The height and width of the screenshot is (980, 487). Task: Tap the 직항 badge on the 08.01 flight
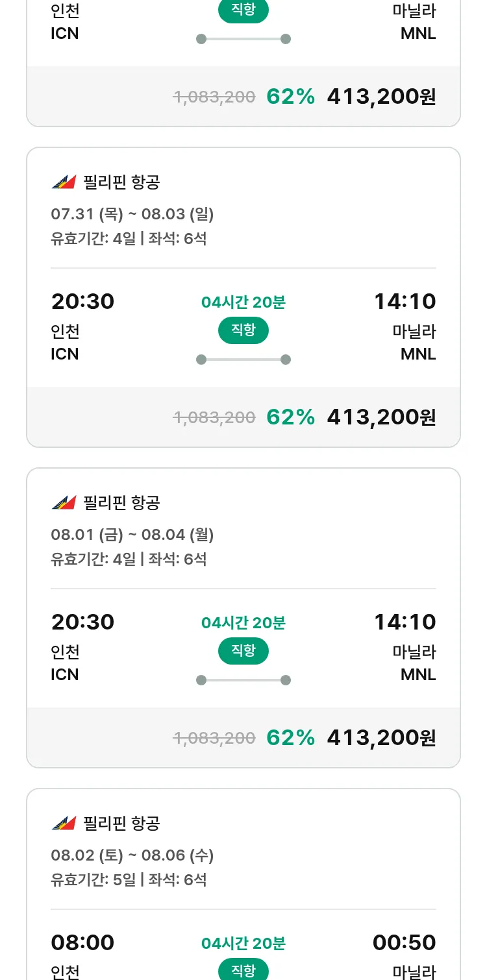click(x=243, y=651)
